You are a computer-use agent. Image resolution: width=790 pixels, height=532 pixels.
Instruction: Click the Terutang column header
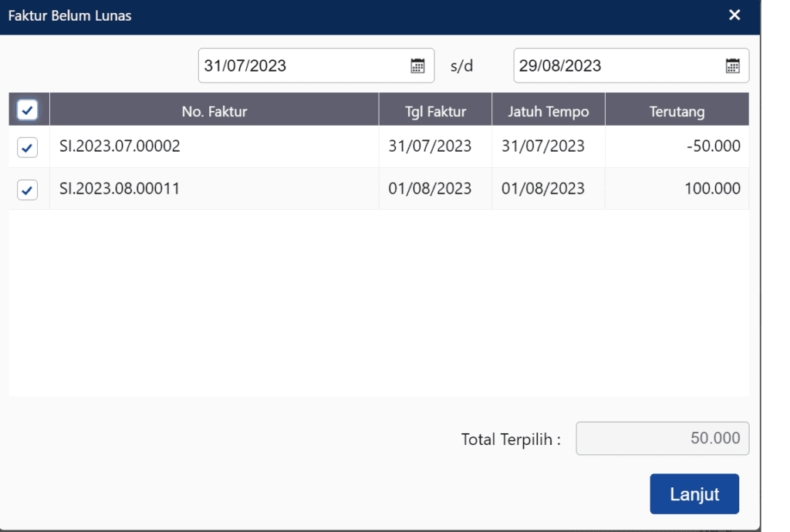pyautogui.click(x=677, y=111)
